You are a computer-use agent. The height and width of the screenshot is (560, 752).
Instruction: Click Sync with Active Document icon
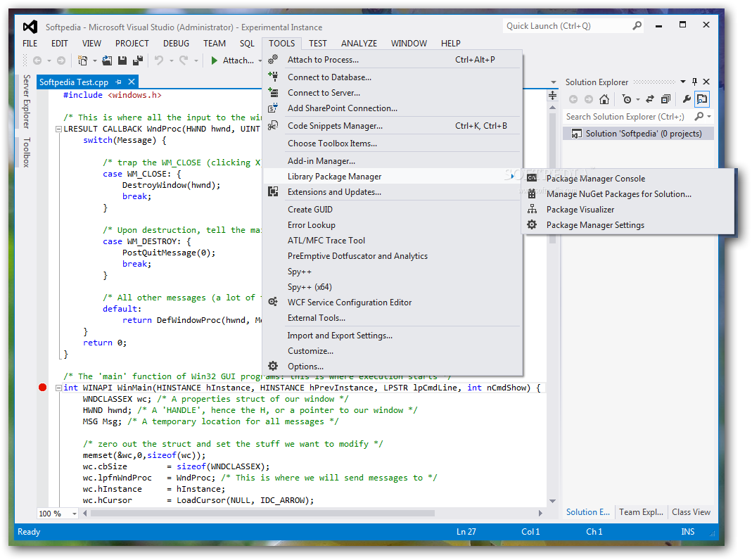tap(650, 99)
